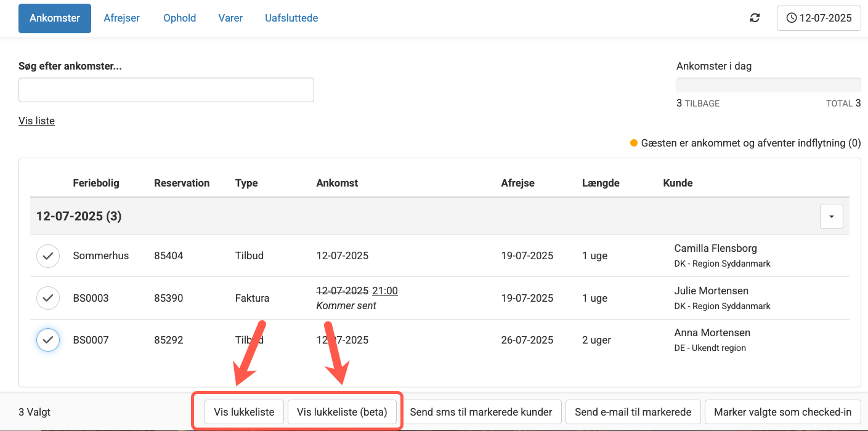Click the 'Vis lukkeliste (beta)' button
This screenshot has width=868, height=431.
342,412
